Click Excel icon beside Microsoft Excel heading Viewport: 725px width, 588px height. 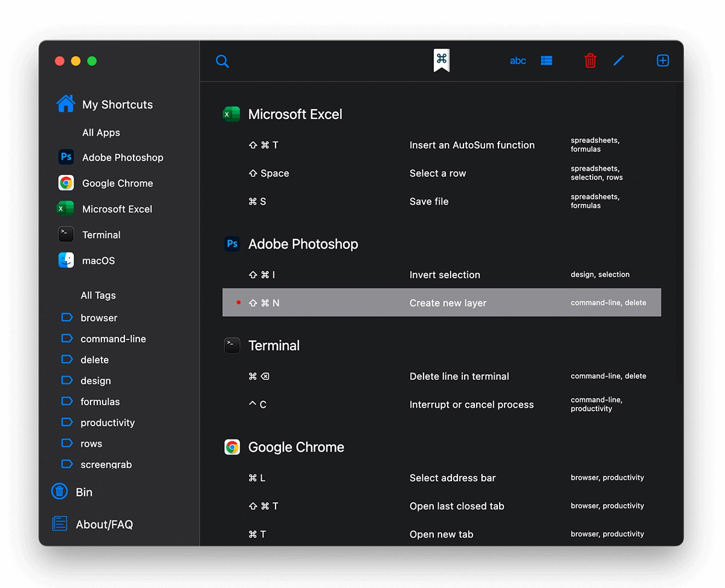[x=232, y=114]
